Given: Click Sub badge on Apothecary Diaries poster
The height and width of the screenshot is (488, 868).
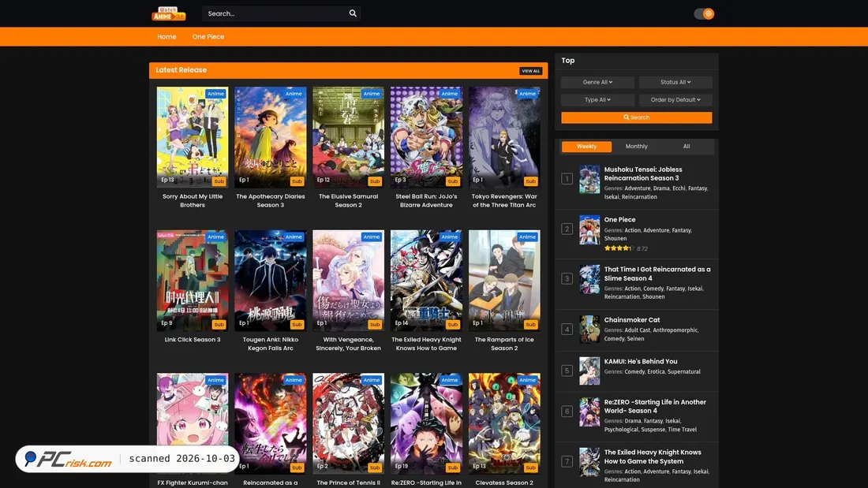Looking at the screenshot, I should pyautogui.click(x=297, y=181).
